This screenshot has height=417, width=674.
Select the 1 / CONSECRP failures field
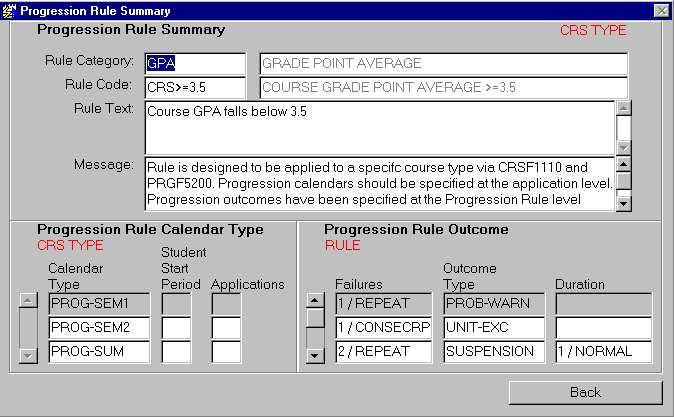click(x=381, y=327)
